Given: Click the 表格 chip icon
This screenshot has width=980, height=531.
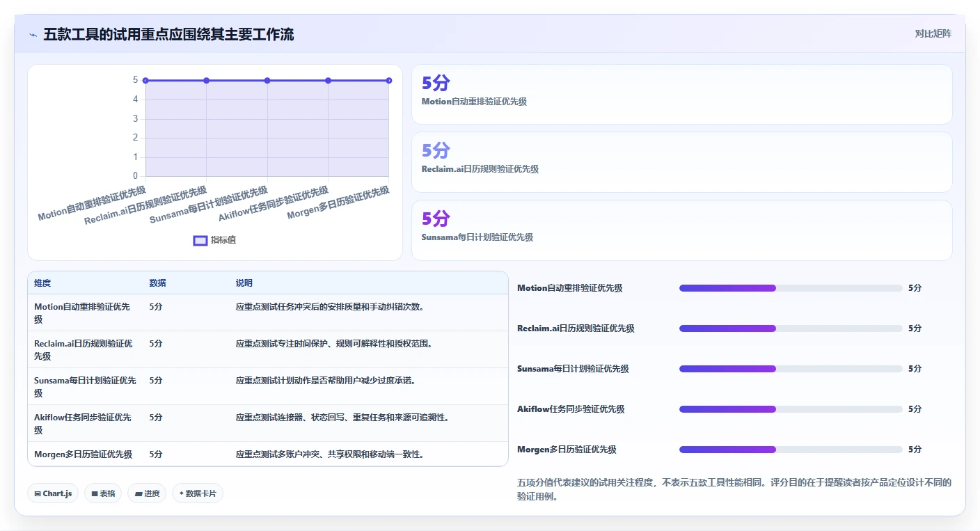Looking at the screenshot, I should 95,493.
